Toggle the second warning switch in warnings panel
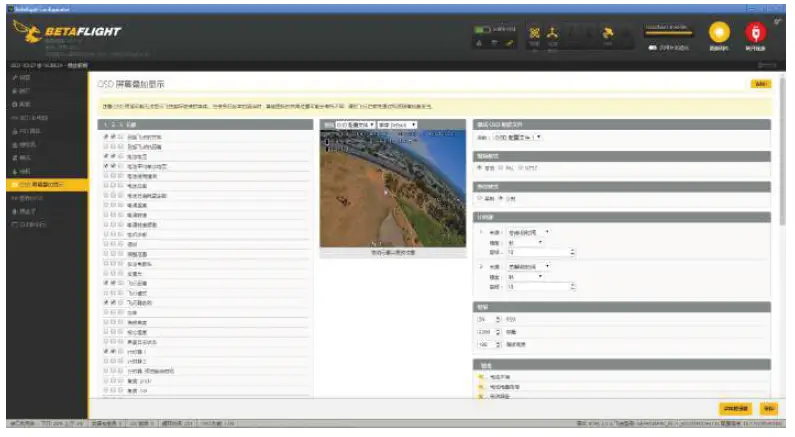 point(481,386)
